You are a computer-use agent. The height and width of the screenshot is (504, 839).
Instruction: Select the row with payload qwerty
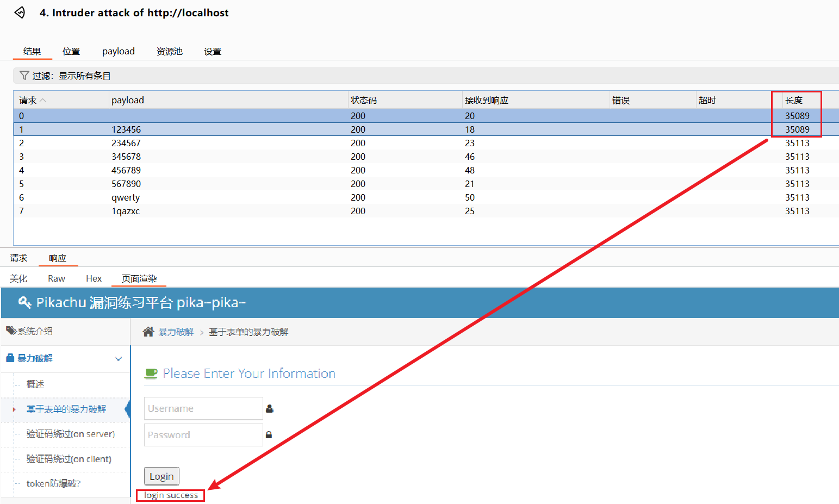point(426,197)
